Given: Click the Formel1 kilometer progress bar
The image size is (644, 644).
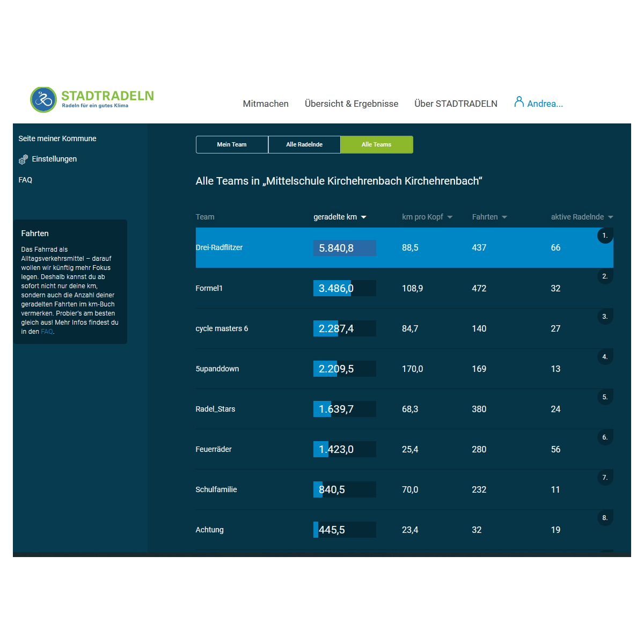Looking at the screenshot, I should coord(345,288).
